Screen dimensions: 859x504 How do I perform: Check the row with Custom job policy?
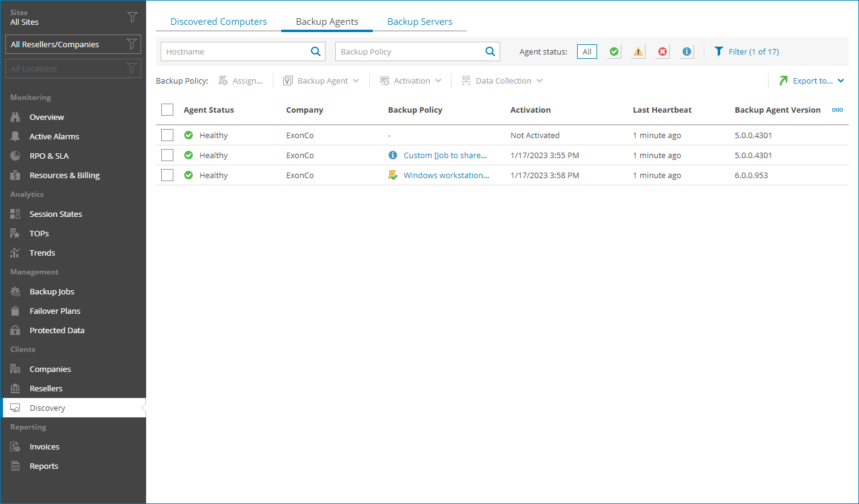(x=167, y=155)
